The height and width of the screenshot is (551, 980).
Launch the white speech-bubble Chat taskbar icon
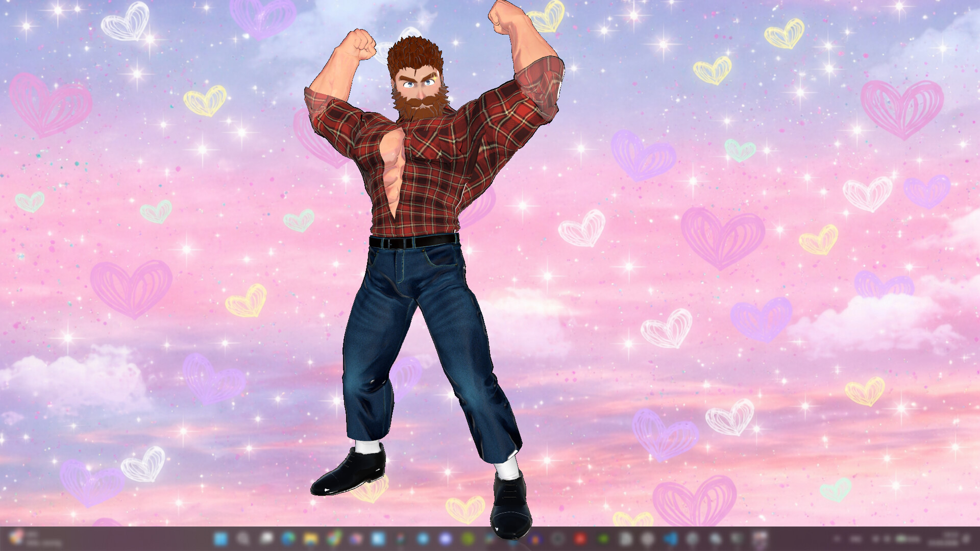click(266, 538)
